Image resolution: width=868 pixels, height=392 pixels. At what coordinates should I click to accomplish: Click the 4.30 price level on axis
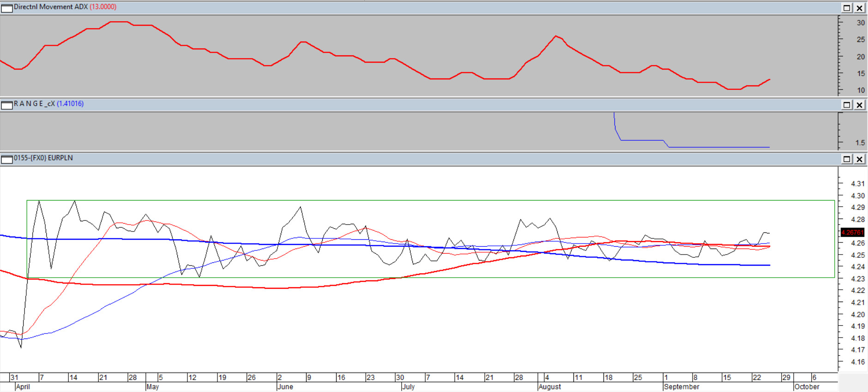click(857, 196)
